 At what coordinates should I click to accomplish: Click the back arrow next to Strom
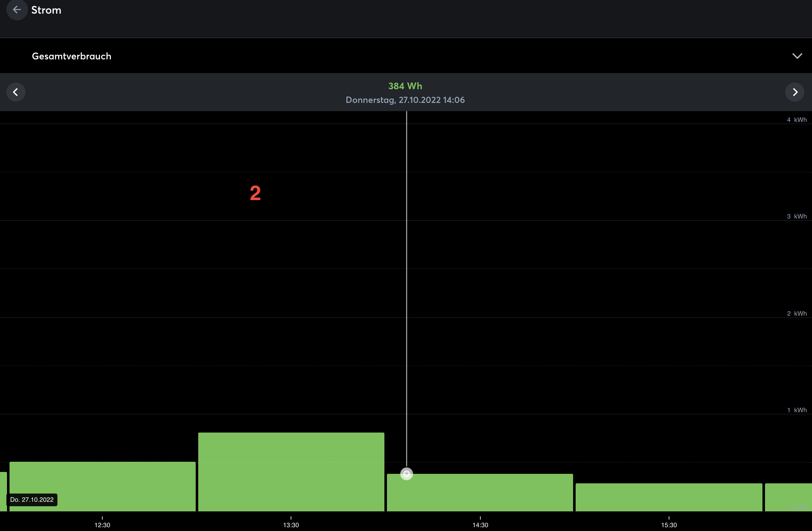tap(17, 10)
